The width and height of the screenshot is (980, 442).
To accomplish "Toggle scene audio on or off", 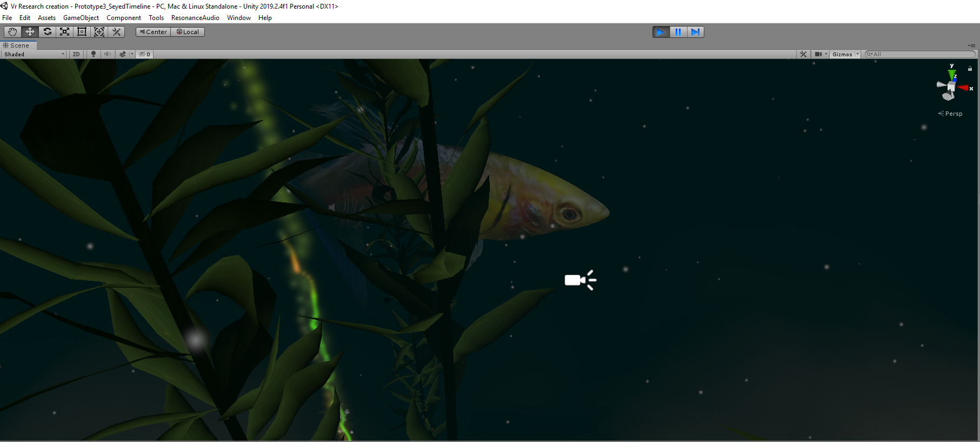I will pos(108,54).
